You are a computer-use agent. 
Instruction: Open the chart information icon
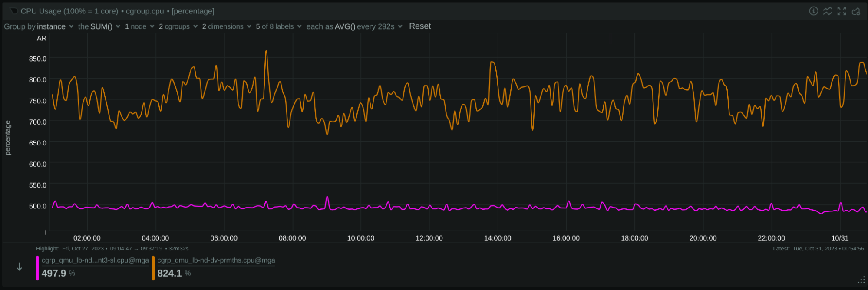(814, 11)
